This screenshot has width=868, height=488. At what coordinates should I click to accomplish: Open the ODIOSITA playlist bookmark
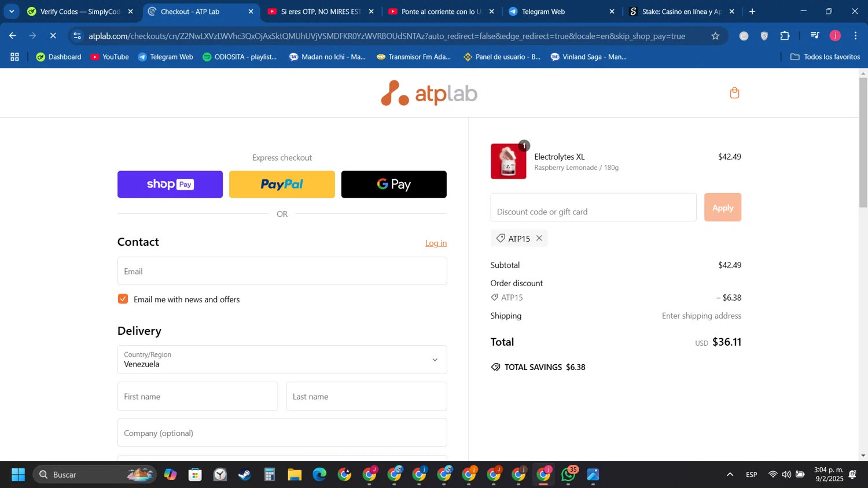[240, 57]
